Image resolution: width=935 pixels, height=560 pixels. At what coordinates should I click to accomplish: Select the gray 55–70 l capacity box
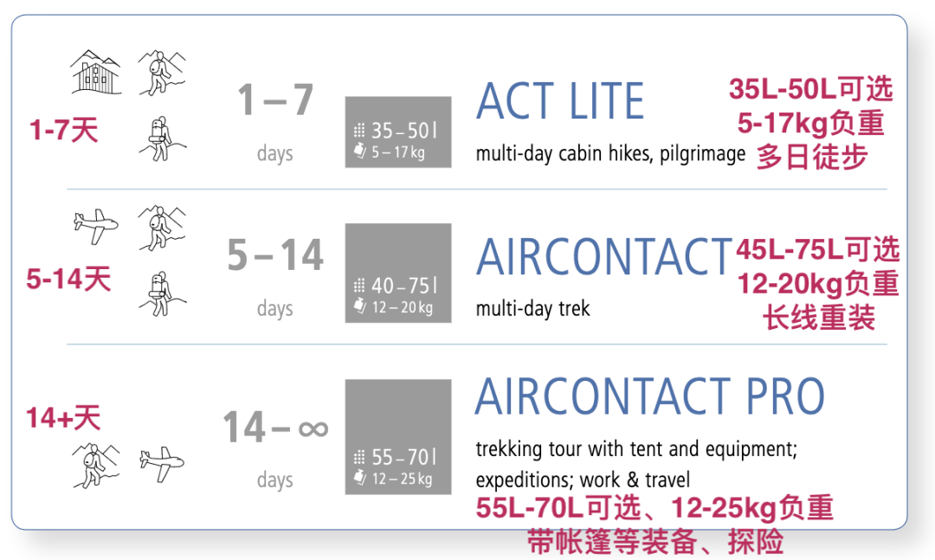click(x=398, y=436)
